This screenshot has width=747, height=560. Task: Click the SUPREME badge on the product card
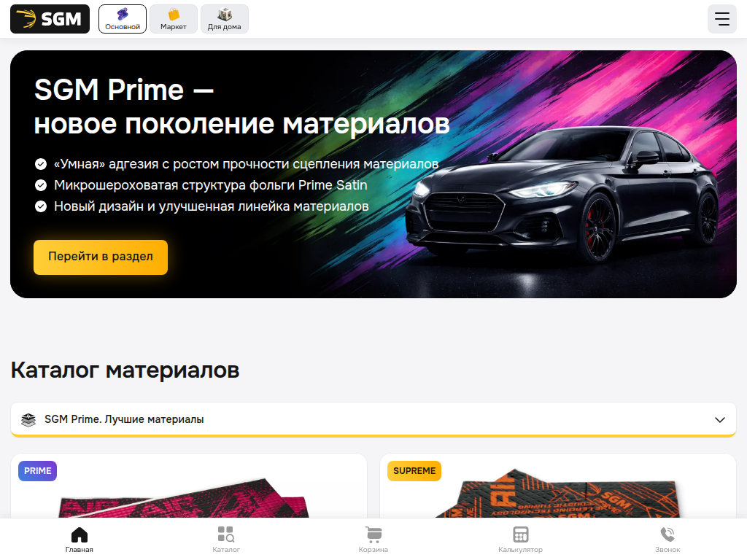(414, 471)
